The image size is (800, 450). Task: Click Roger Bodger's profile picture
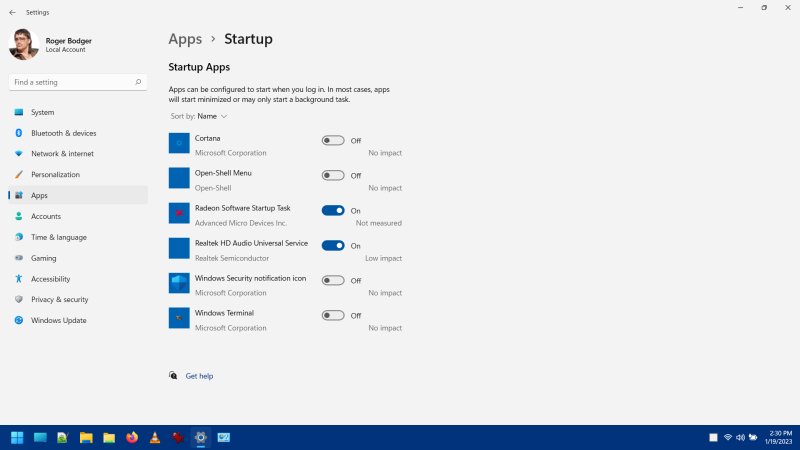pyautogui.click(x=23, y=44)
